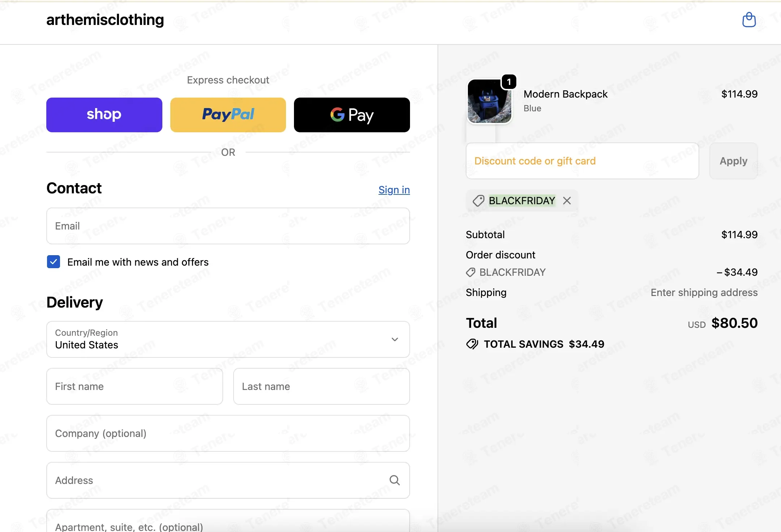
Task: Uncheck Email me with news and offers
Action: point(54,262)
